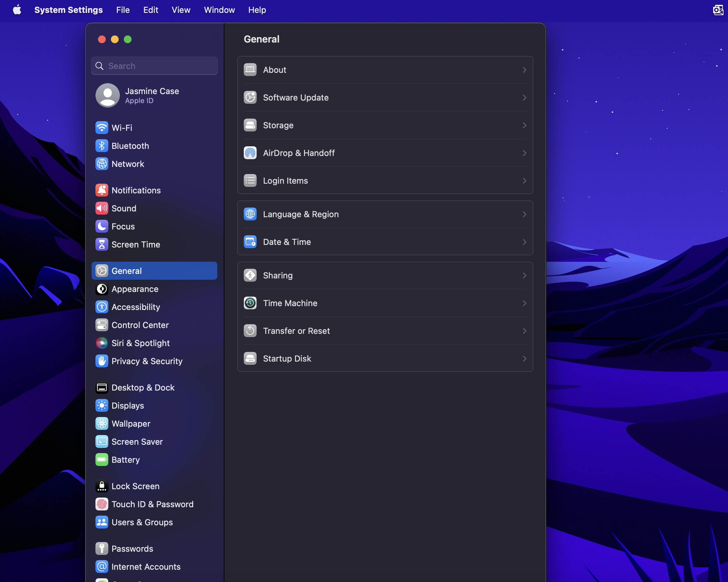Expand the Software Update chevron
The height and width of the screenshot is (582, 728).
(524, 98)
